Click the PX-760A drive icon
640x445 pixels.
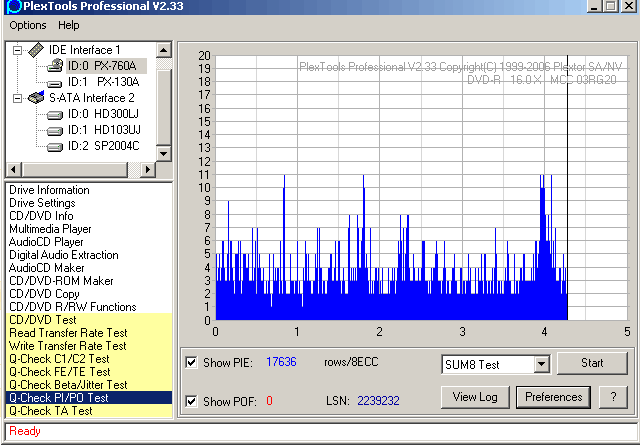coord(54,66)
